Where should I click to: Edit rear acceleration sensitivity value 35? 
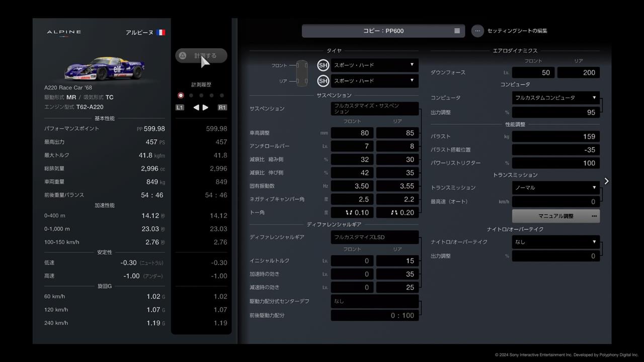tap(397, 275)
